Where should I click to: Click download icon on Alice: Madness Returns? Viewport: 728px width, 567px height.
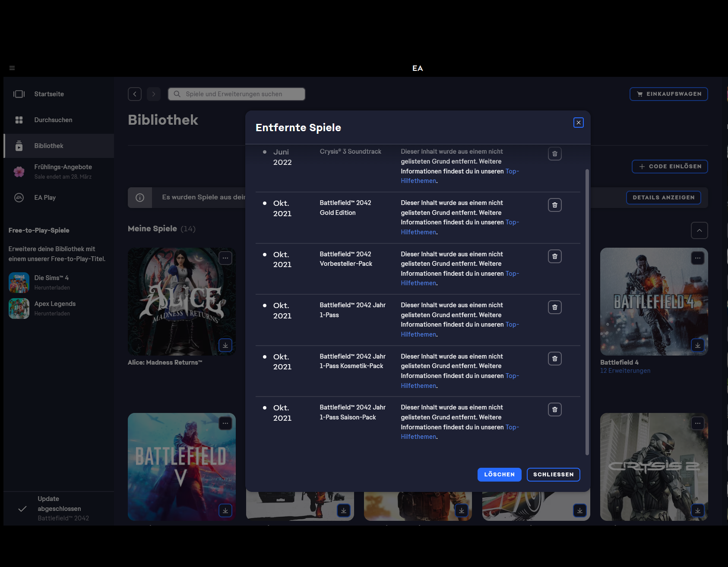click(225, 345)
